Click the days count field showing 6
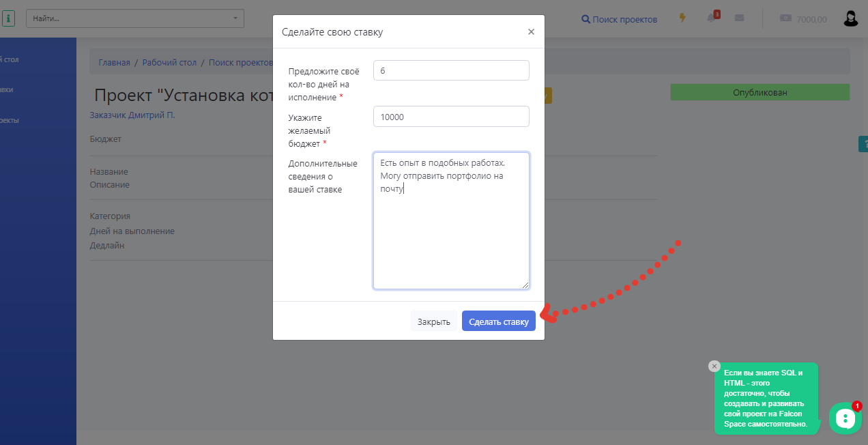 (x=450, y=70)
